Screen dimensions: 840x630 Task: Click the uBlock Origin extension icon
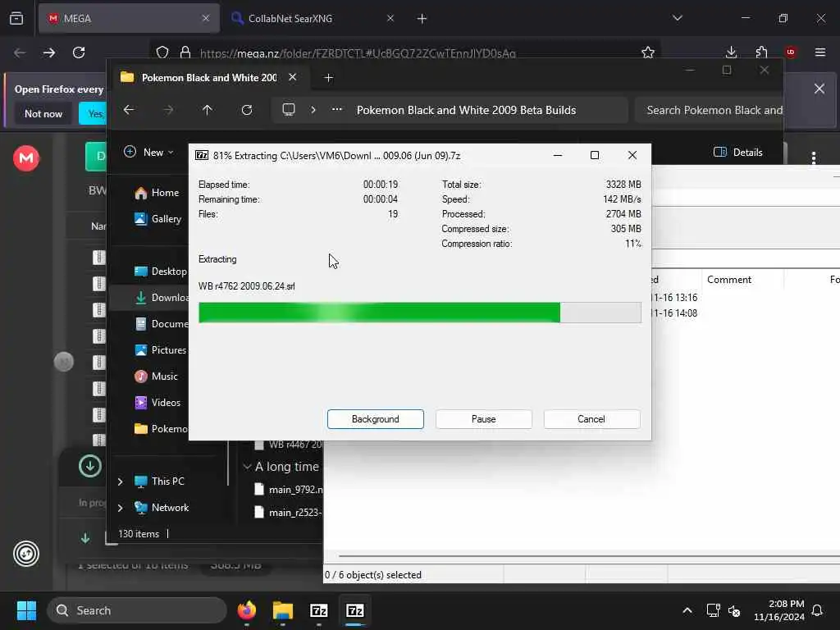pos(790,52)
